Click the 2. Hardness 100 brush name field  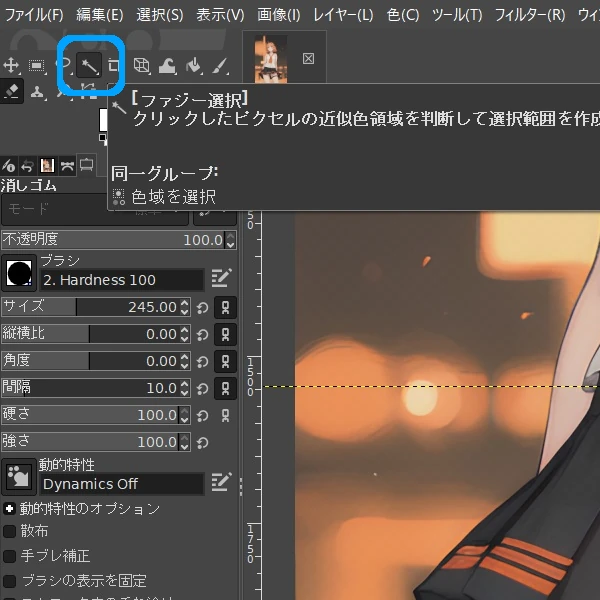tap(122, 280)
